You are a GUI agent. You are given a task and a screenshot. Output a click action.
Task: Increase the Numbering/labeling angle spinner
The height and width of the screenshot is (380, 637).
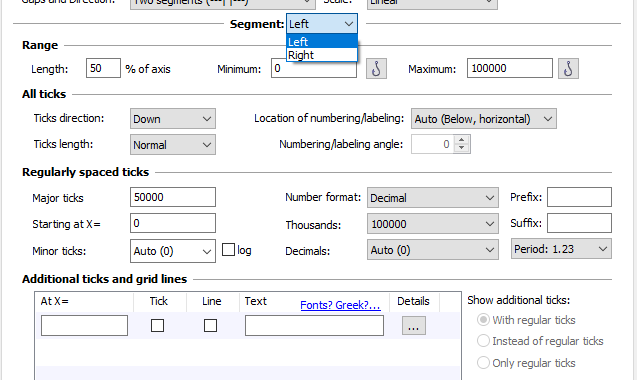tap(462, 140)
